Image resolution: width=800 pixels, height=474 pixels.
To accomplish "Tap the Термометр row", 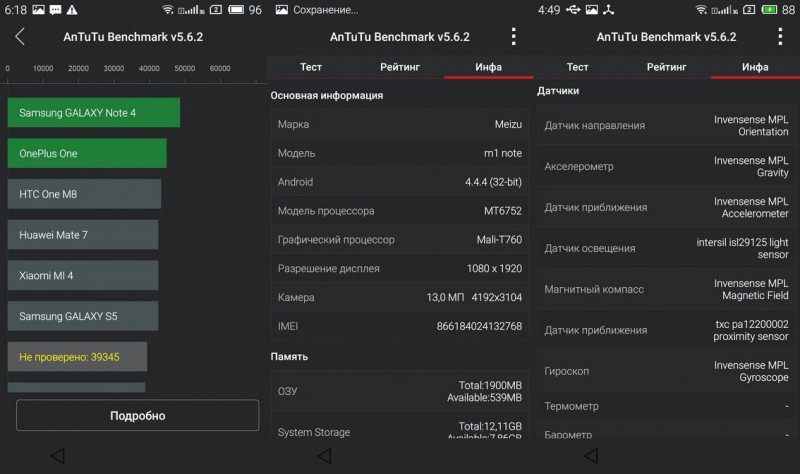I will [x=666, y=406].
